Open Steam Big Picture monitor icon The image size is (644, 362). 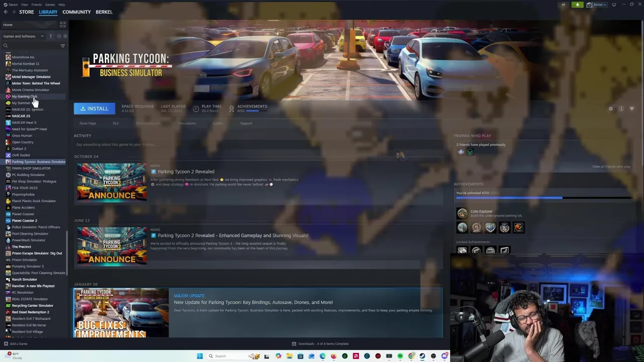tap(614, 5)
